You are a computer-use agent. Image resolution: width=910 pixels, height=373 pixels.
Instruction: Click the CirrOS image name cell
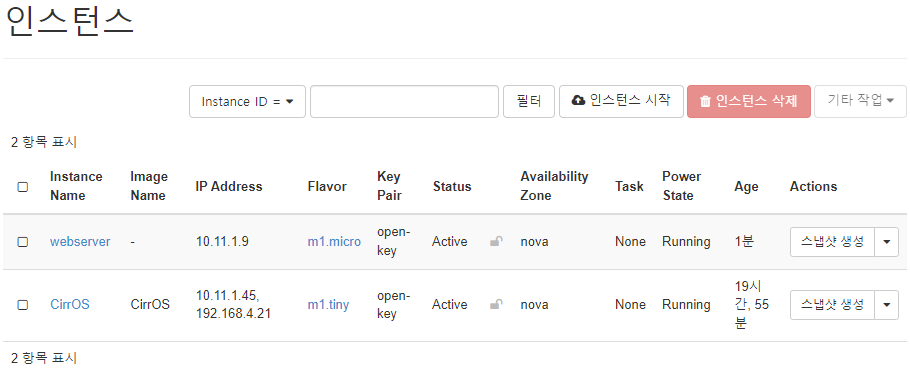point(150,304)
